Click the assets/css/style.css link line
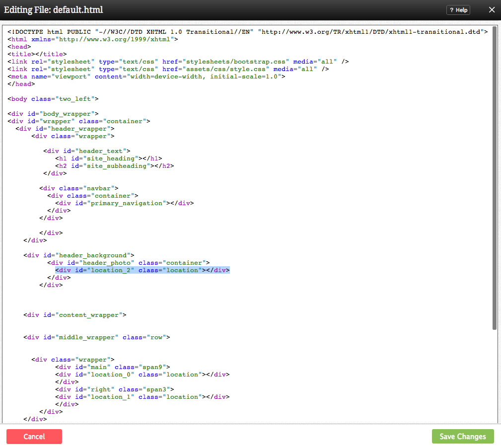This screenshot has width=501, height=448. (x=168, y=69)
